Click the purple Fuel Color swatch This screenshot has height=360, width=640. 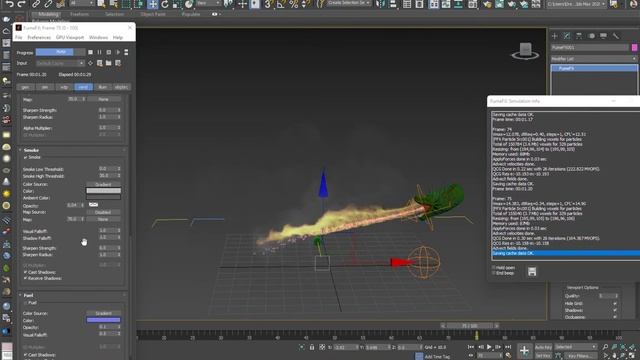[x=103, y=320]
